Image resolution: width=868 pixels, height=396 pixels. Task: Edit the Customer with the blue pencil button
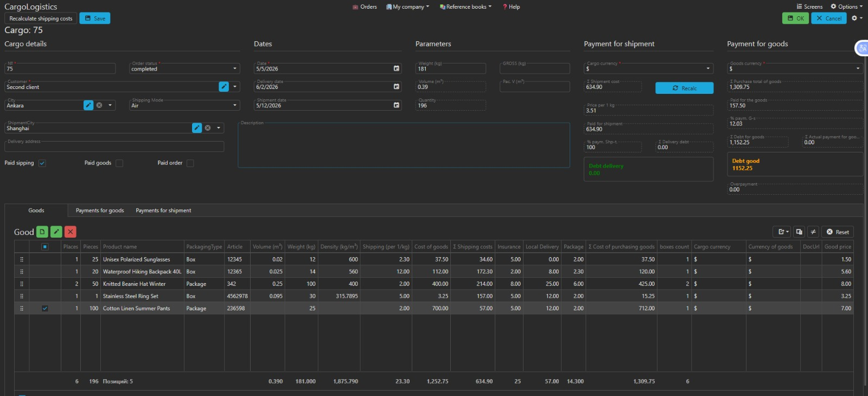[224, 86]
